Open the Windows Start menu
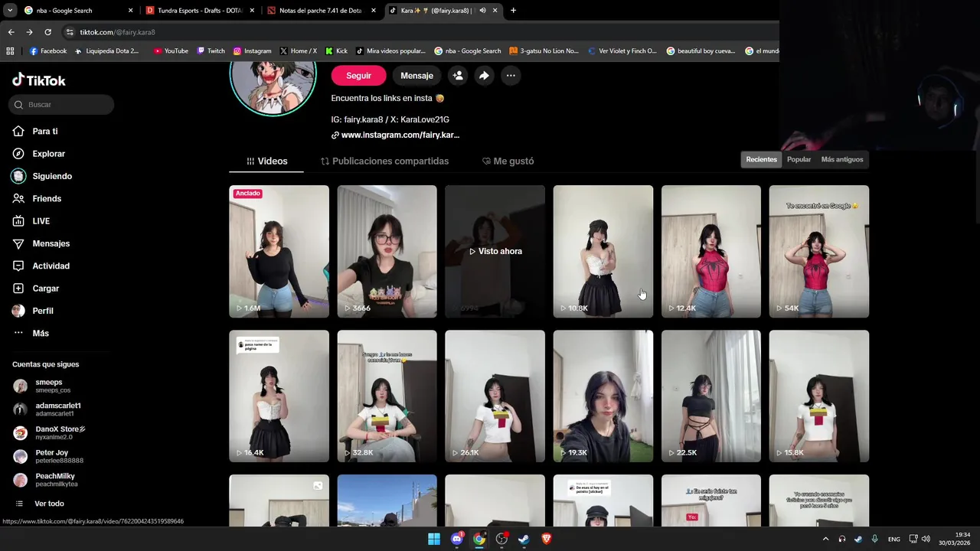Viewport: 980px width, 551px height. coord(434,539)
